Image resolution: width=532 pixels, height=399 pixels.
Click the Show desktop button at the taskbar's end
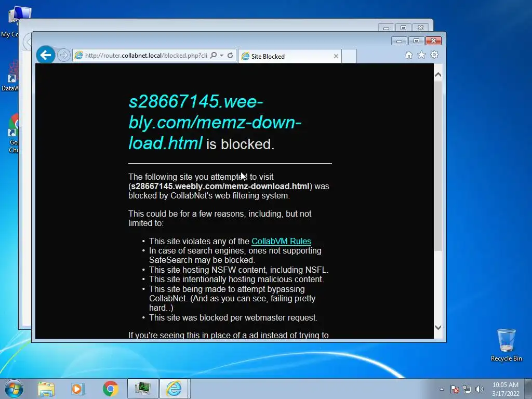(529, 389)
